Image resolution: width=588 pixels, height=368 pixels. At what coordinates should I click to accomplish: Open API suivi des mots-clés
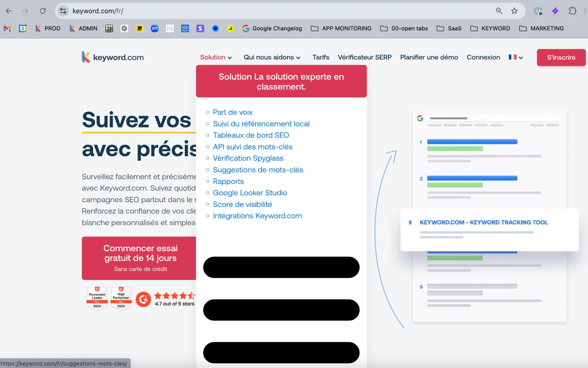pyautogui.click(x=252, y=147)
